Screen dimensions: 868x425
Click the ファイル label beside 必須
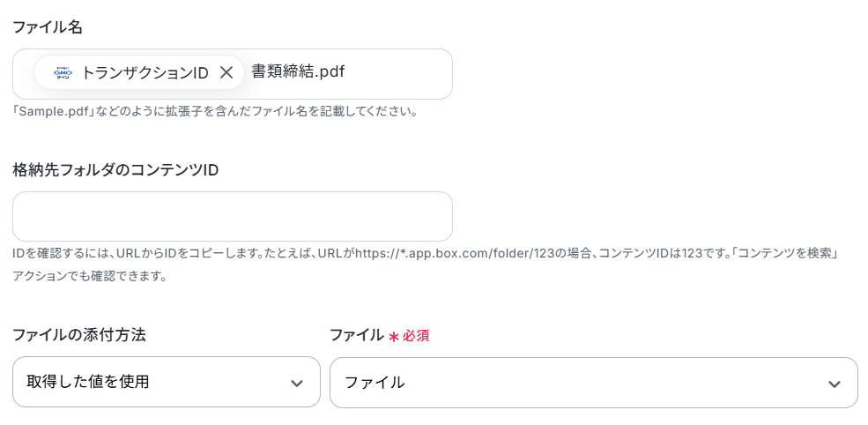click(x=356, y=335)
